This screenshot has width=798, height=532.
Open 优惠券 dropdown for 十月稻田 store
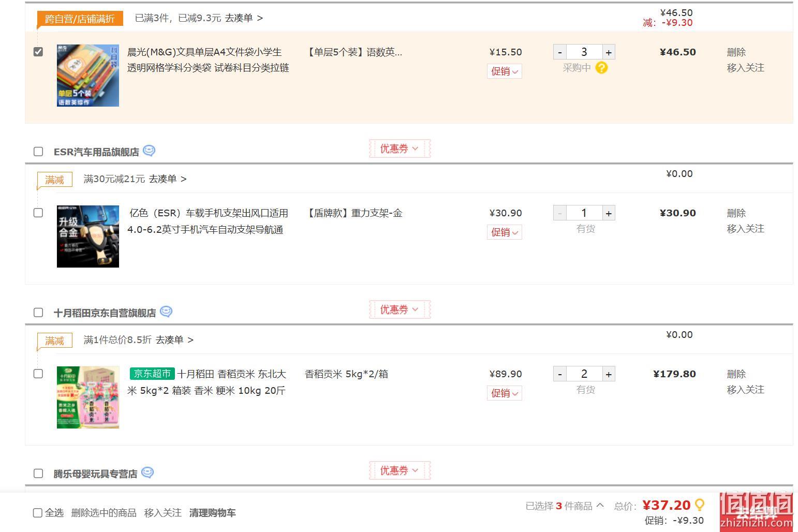coord(400,310)
